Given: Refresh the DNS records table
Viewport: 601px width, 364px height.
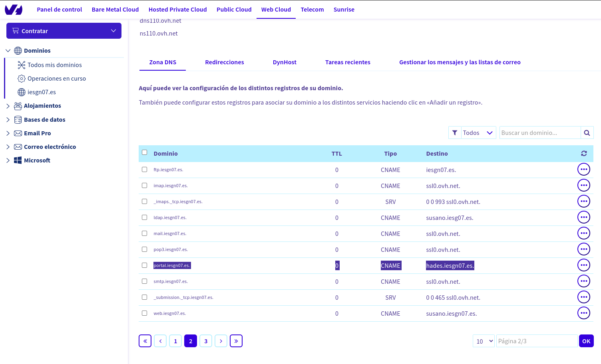Looking at the screenshot, I should [584, 153].
